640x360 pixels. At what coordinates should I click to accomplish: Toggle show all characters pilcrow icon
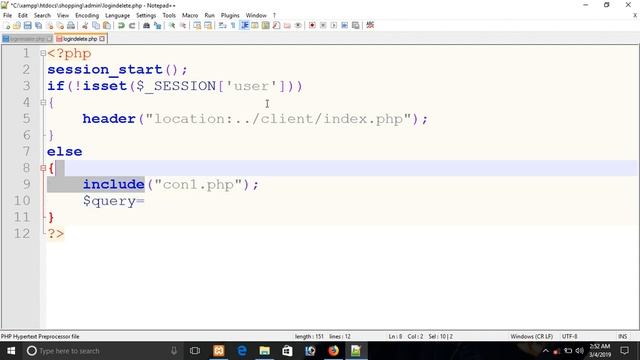click(x=233, y=25)
